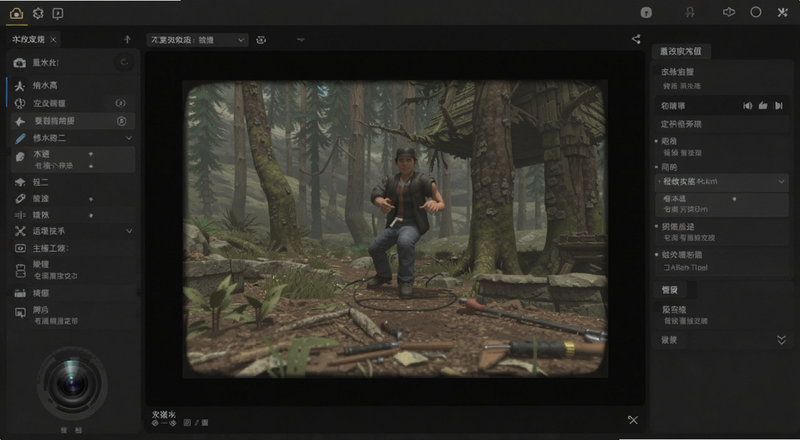Select the clipboard-shaped icon row in left panel
The height and width of the screenshot is (440, 800).
(73, 270)
